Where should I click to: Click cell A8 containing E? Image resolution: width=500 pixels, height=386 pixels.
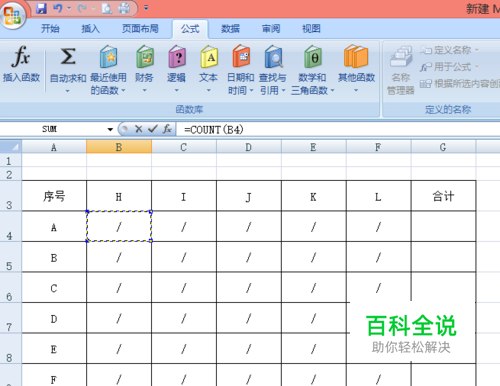point(54,349)
